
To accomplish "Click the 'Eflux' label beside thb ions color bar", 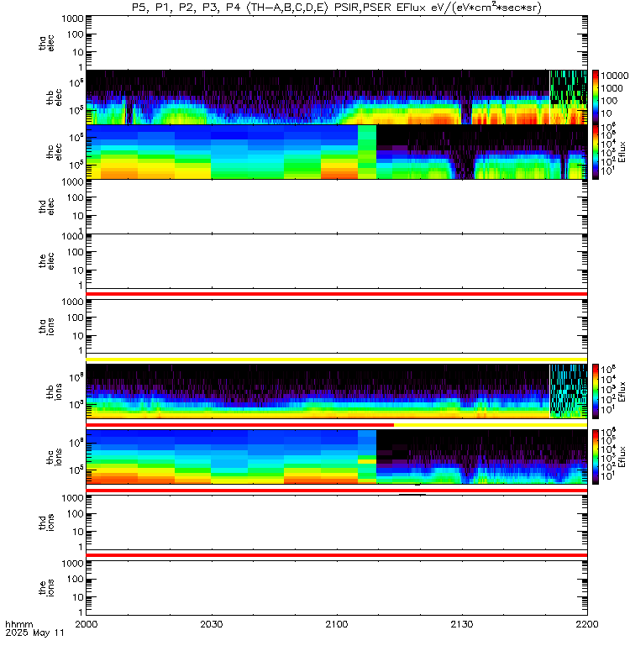I will [x=622, y=391].
